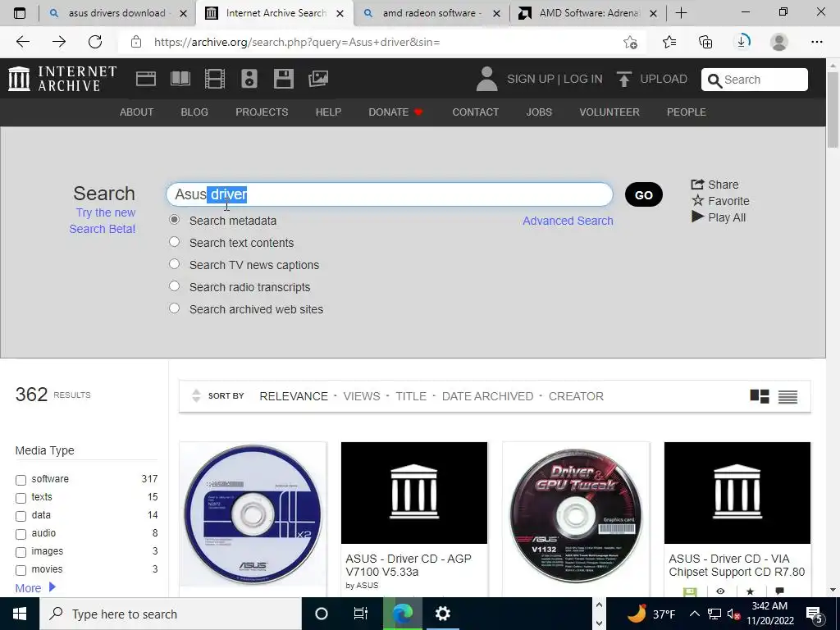Screen dimensions: 840x630
Task: Select Search archived web sites option
Action: 174,308
